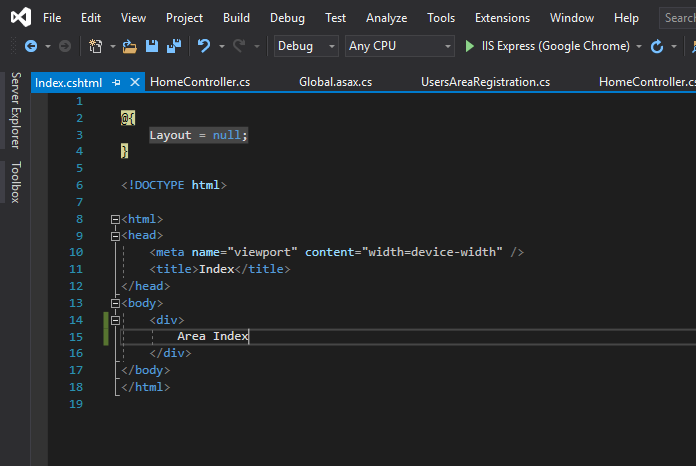Open the Debug menu

[x=287, y=18]
